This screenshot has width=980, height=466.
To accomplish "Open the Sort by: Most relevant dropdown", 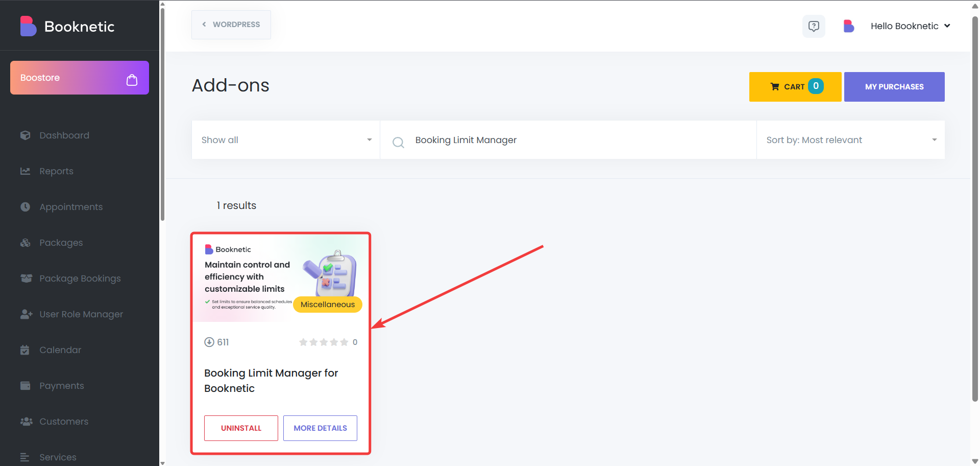I will pyautogui.click(x=851, y=140).
